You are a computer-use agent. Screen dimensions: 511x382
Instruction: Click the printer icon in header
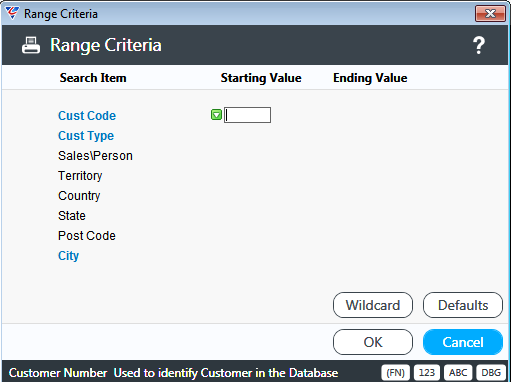[31, 45]
